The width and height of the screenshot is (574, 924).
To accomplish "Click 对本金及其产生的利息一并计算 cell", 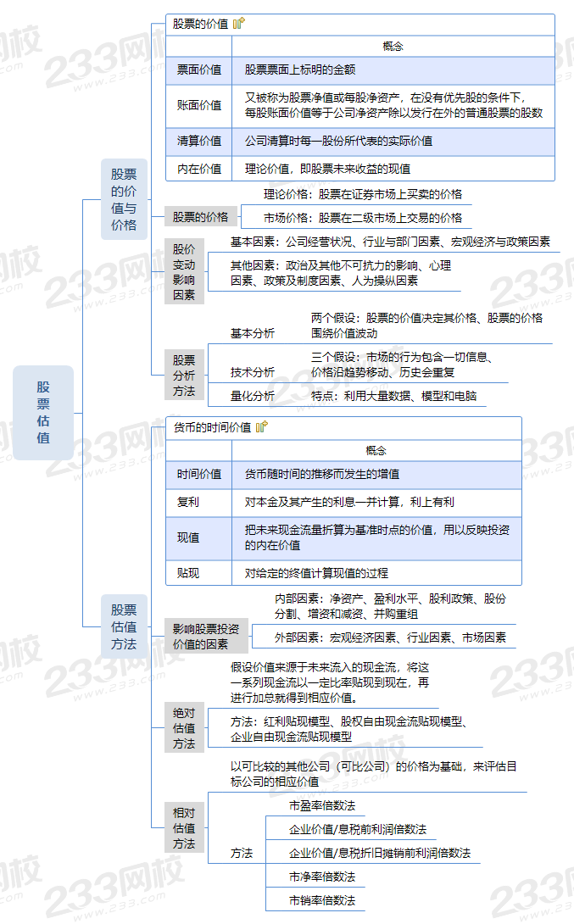I will [376, 502].
